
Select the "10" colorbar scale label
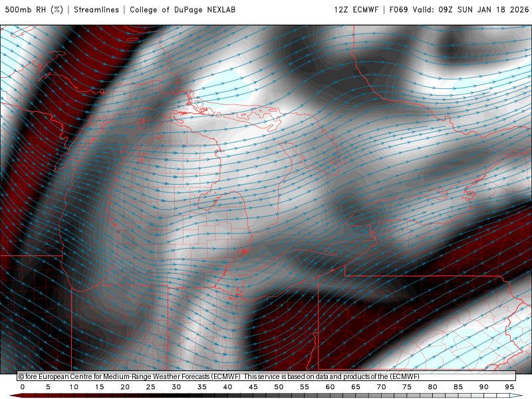tap(74, 387)
